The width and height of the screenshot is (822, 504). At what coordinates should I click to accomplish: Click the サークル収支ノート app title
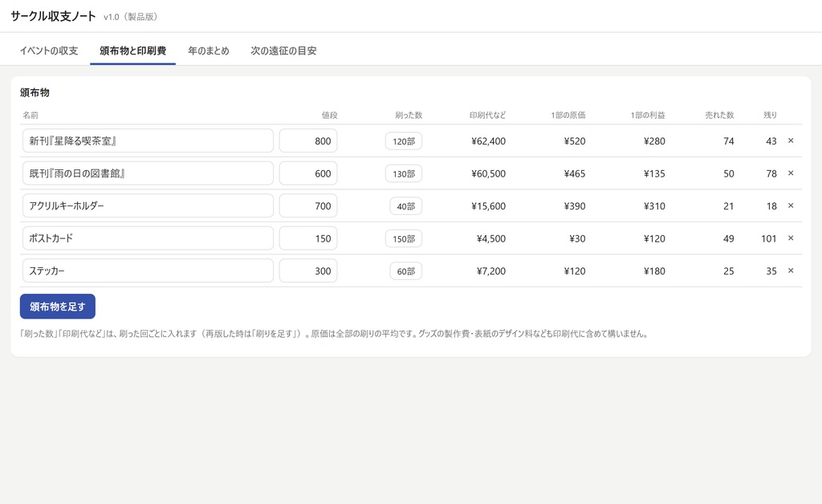[x=54, y=16]
